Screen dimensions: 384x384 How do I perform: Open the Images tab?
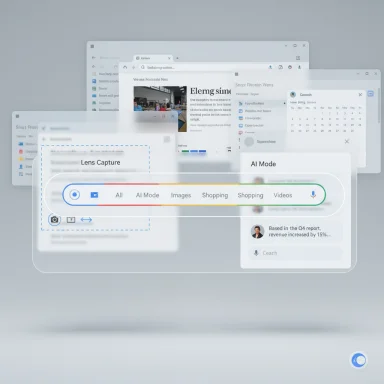point(181,195)
